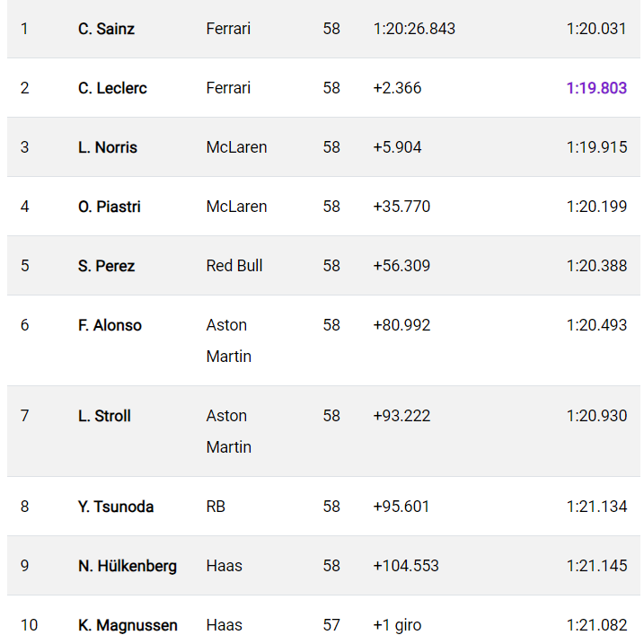Click Norris's best lap 1:19.915
This screenshot has height=644, width=644.
(x=596, y=147)
